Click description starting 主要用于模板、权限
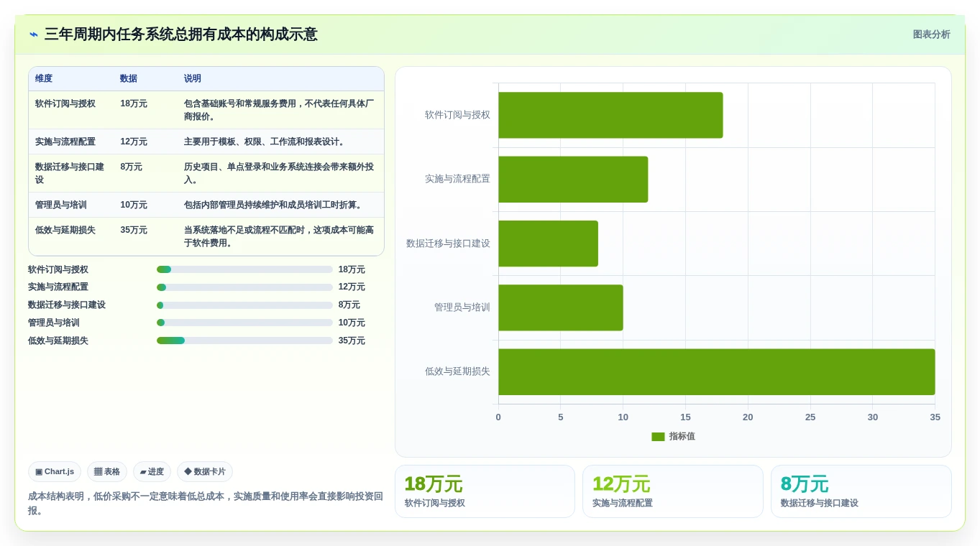 (x=266, y=142)
